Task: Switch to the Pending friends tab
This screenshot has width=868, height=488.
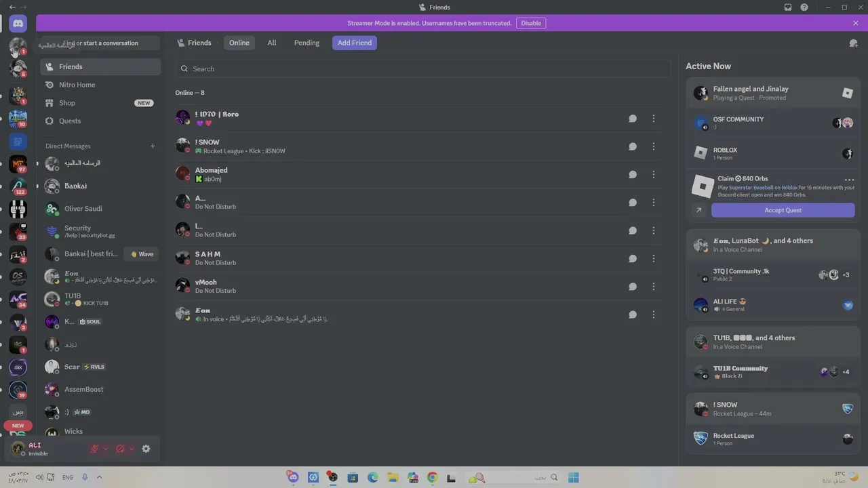Action: click(x=307, y=43)
